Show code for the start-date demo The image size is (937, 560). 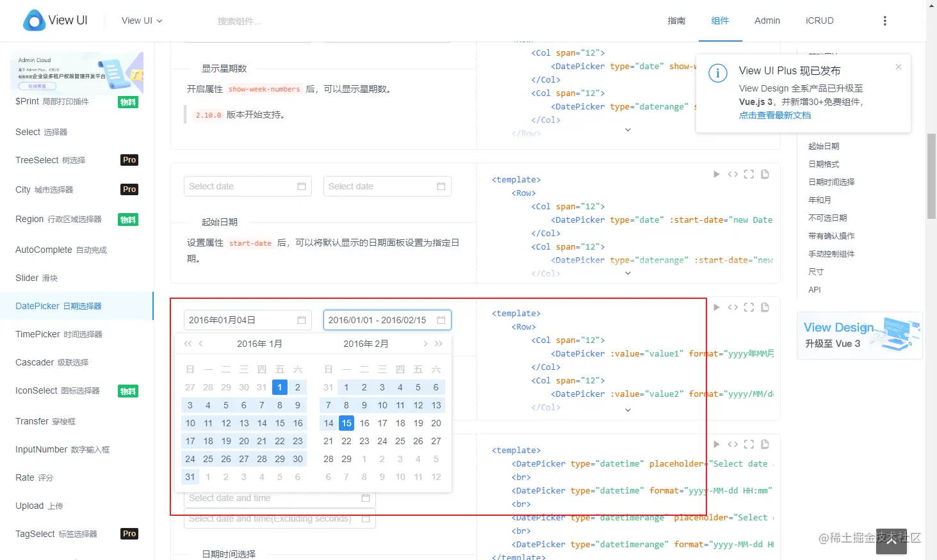click(x=733, y=174)
